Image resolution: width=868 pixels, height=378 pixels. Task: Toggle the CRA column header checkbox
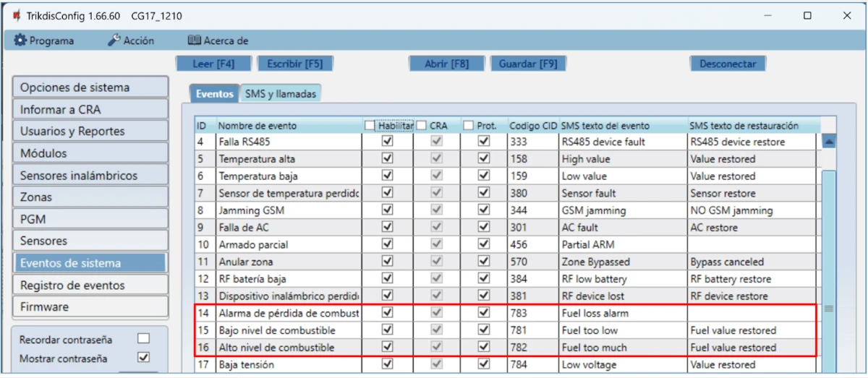(x=422, y=126)
